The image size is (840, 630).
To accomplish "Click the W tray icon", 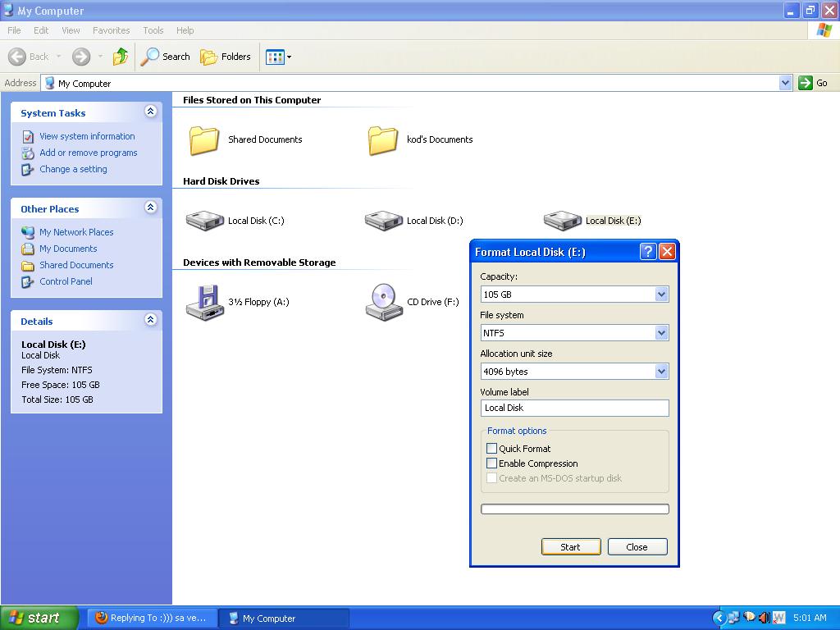I will click(779, 618).
